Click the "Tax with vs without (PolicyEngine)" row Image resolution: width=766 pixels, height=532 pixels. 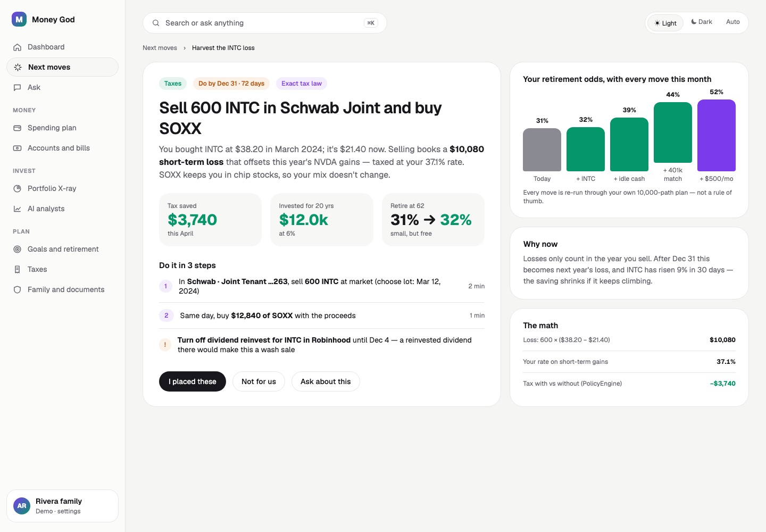click(629, 384)
